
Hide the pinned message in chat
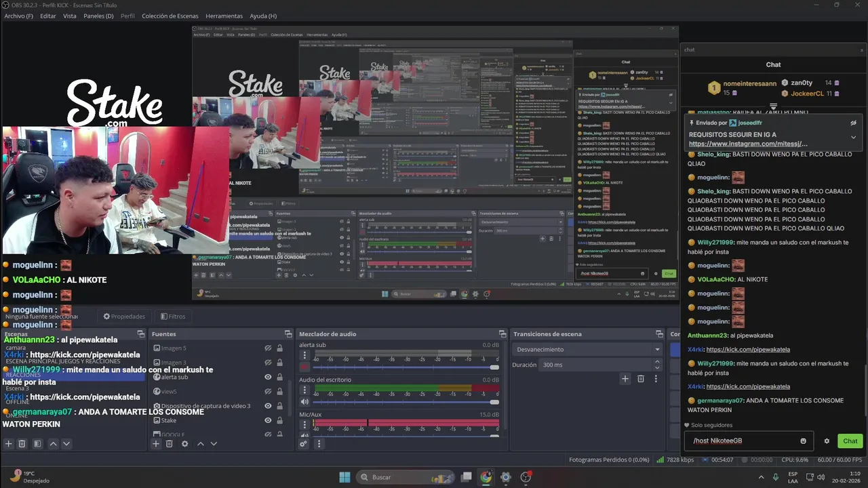point(853,123)
